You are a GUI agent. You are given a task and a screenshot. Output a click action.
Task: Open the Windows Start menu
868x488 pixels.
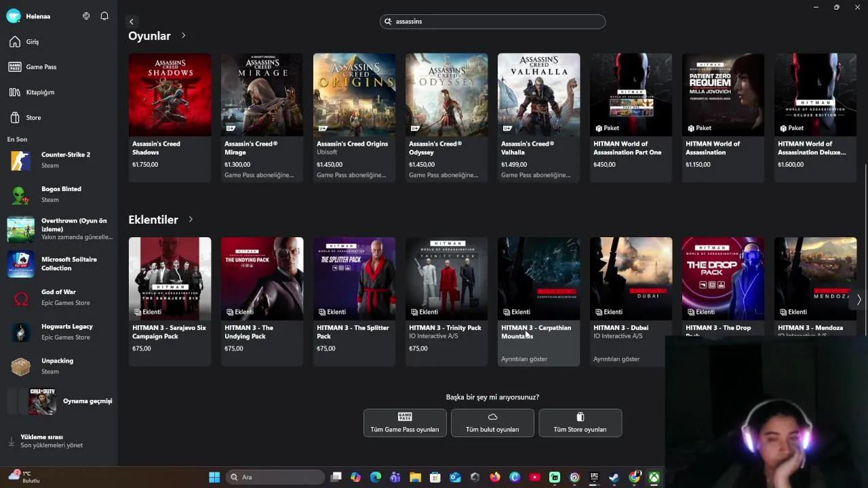(x=214, y=477)
